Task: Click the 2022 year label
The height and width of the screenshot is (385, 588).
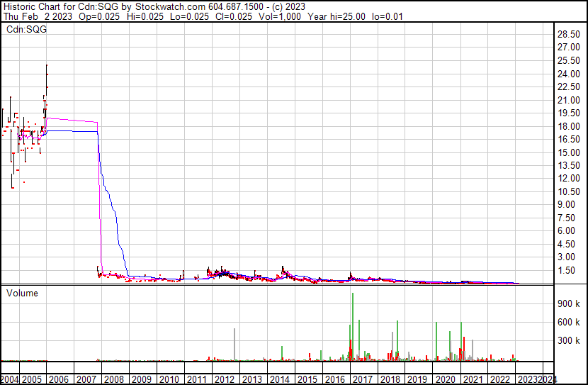Action: (500, 379)
